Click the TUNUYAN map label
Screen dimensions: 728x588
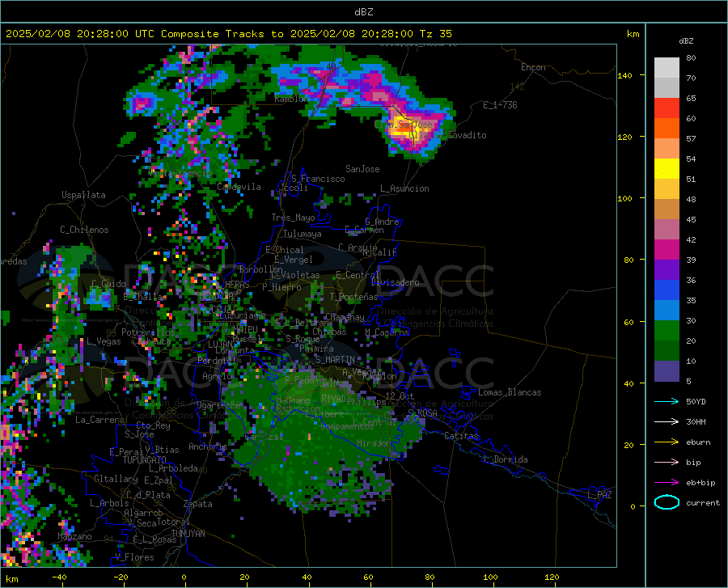188,533
